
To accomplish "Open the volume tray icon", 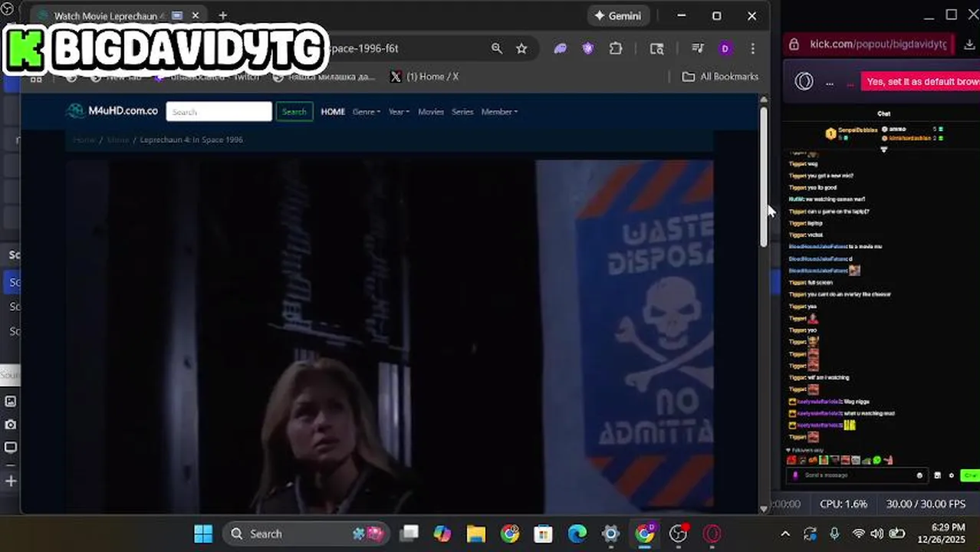I will (876, 534).
